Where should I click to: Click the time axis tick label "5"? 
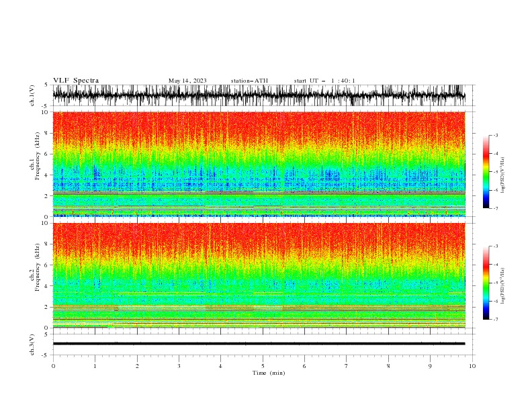[x=263, y=366]
